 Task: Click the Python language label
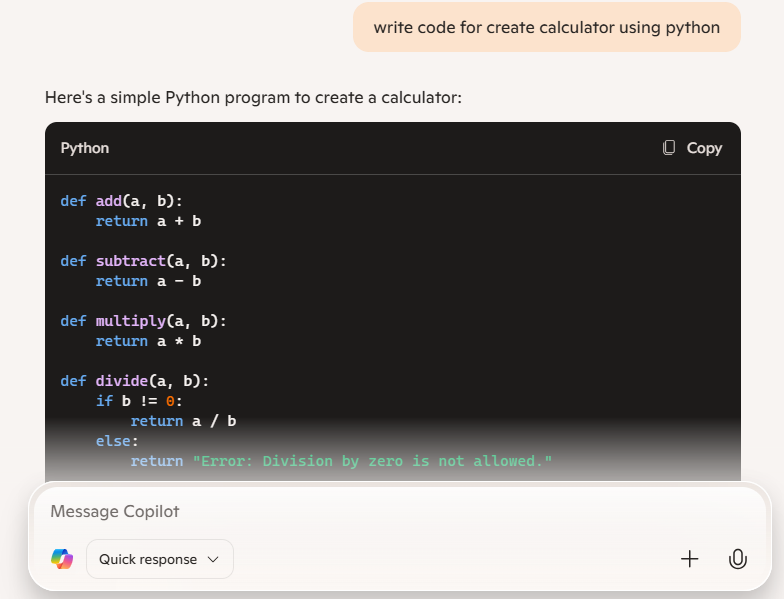[85, 148]
